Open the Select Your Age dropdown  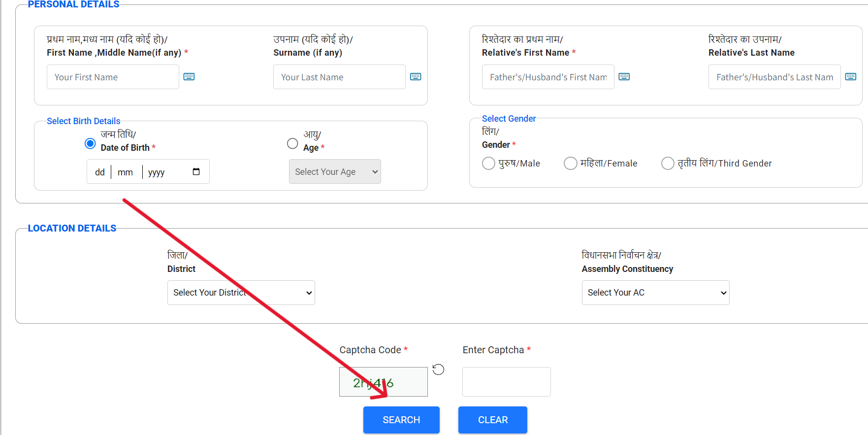tap(335, 172)
